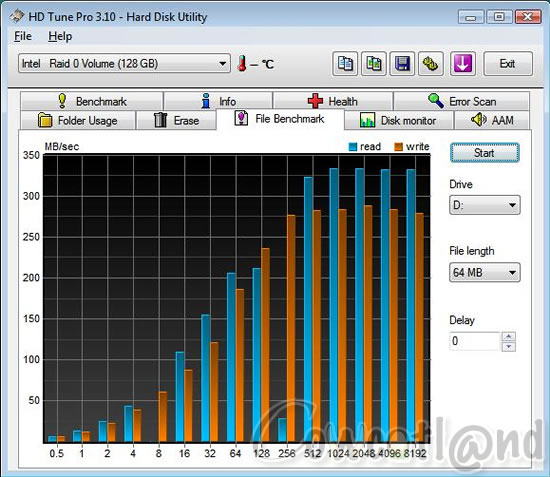Maximize the HD Tune Pro window
550x477 pixels.
499,17
